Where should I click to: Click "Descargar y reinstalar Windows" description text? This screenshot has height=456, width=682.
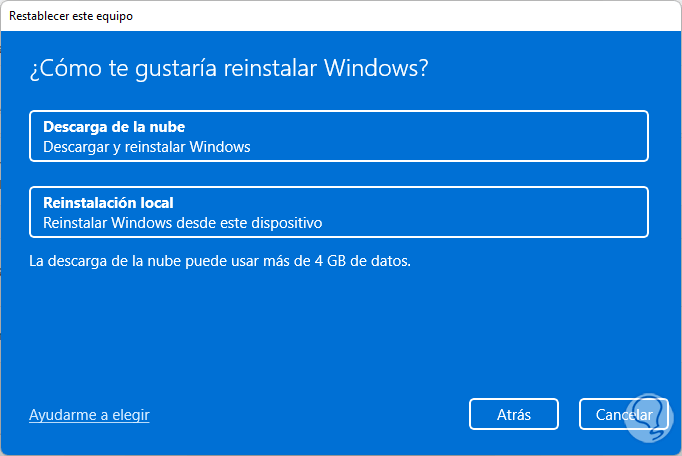coord(146,147)
